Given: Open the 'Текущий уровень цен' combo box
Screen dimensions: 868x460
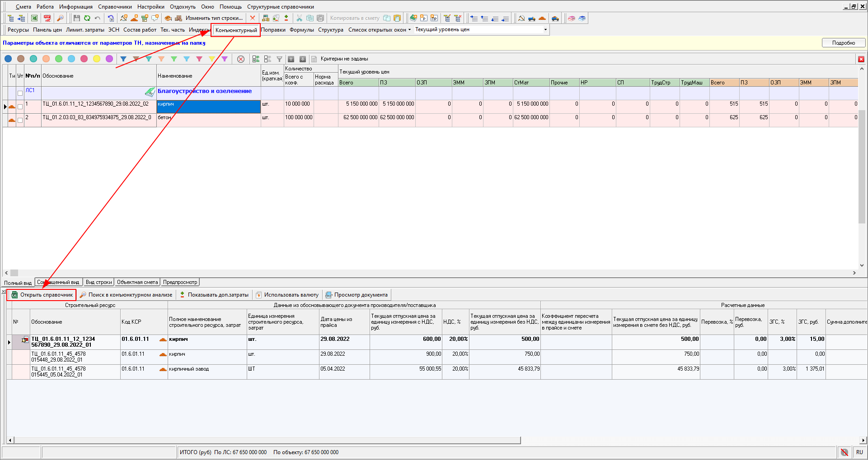Looking at the screenshot, I should click(545, 29).
